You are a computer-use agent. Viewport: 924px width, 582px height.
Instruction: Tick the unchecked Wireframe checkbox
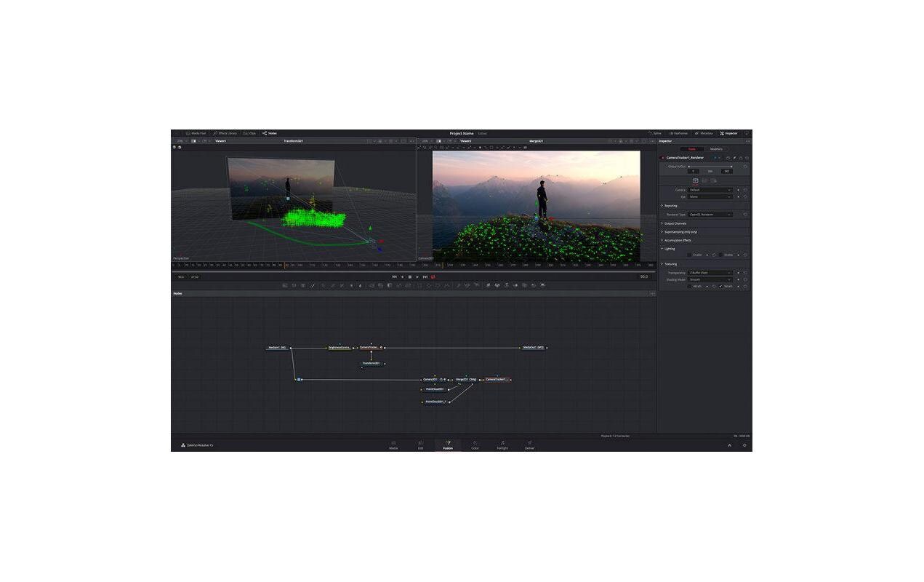coord(689,286)
